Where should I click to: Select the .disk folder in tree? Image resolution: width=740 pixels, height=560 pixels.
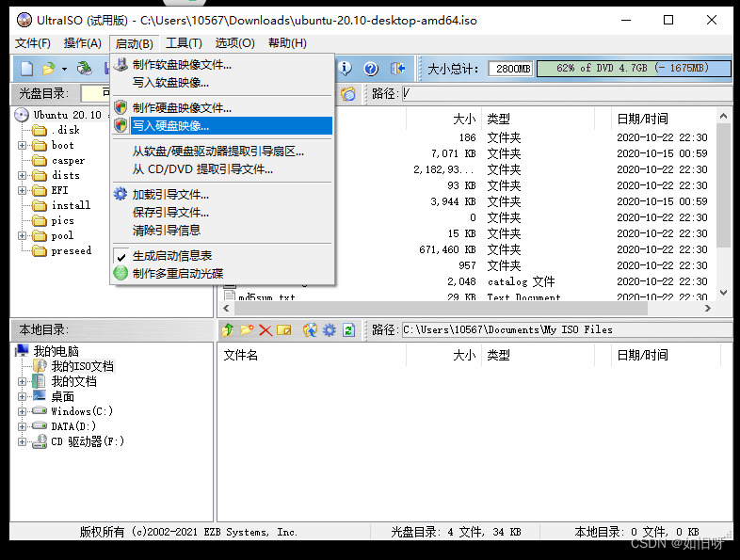pyautogui.click(x=65, y=130)
